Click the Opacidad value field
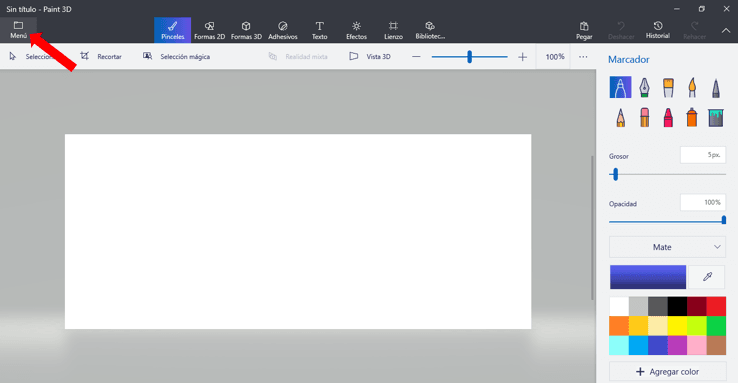This screenshot has height=383, width=738. point(703,202)
